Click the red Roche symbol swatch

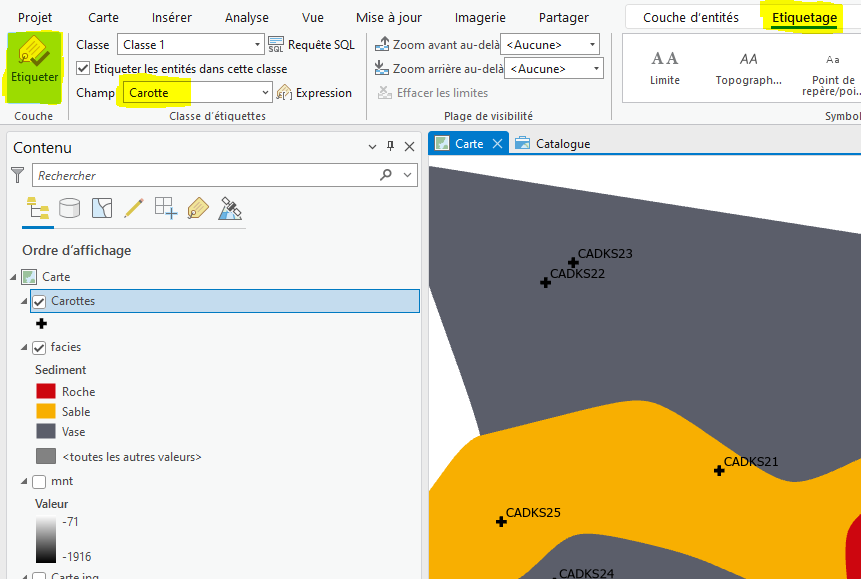[x=46, y=392]
